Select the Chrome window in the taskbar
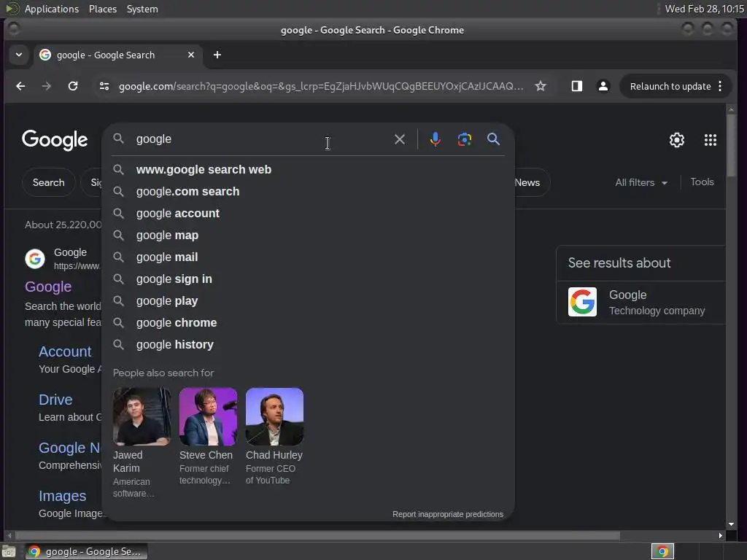Image resolution: width=747 pixels, height=560 pixels. tap(86, 551)
